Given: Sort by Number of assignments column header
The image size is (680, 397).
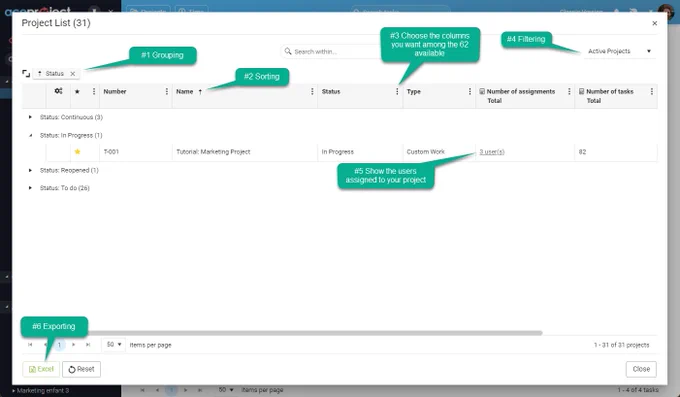Looking at the screenshot, I should coord(521,92).
